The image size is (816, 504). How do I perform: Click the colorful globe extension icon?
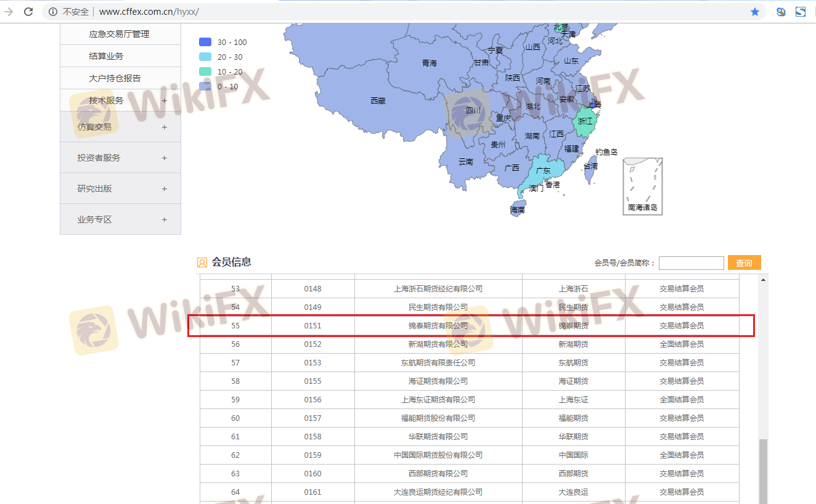781,12
